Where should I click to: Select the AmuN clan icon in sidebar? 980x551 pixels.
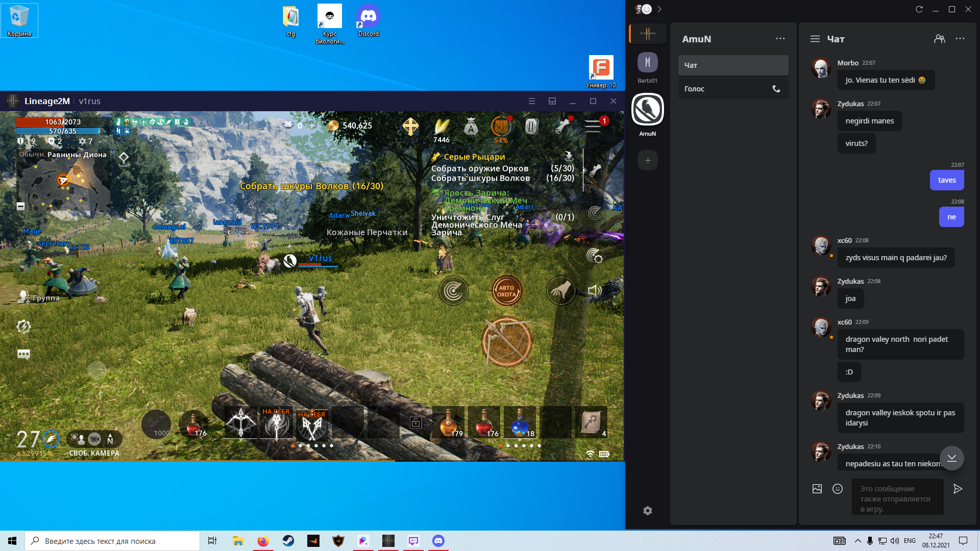(x=648, y=109)
